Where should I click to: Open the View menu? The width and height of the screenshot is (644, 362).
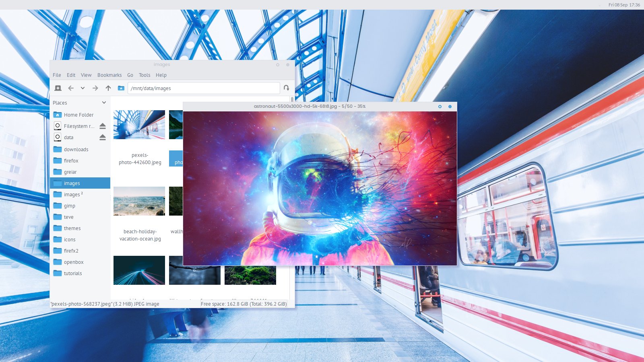tap(86, 75)
